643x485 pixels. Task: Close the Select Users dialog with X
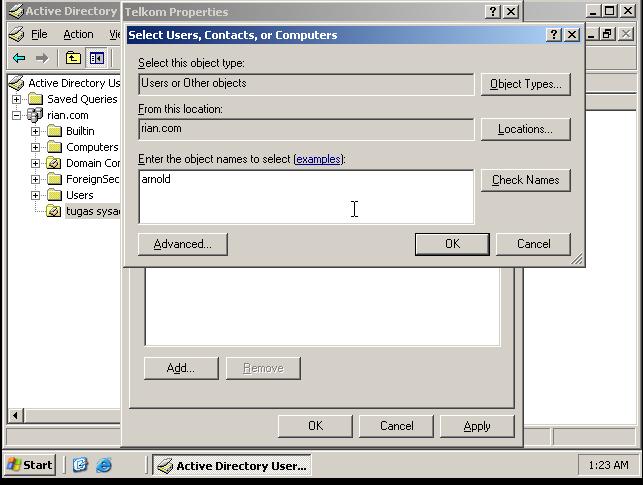[x=572, y=34]
